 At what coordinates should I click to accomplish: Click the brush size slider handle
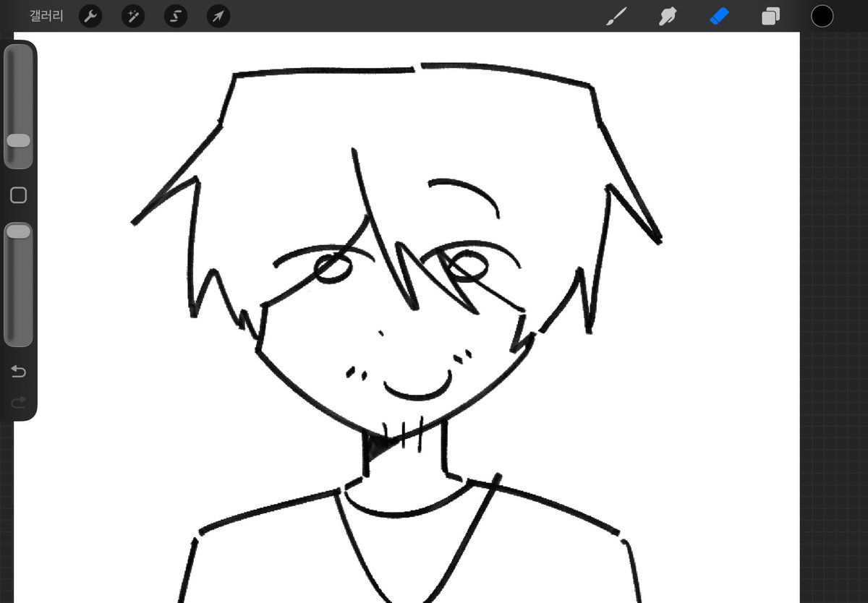18,140
